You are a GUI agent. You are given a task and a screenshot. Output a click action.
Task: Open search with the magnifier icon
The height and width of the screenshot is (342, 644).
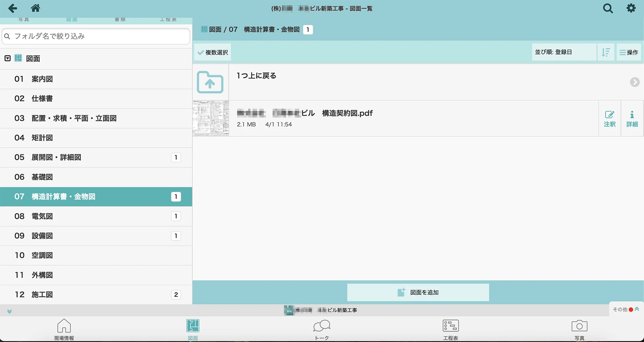coord(608,8)
